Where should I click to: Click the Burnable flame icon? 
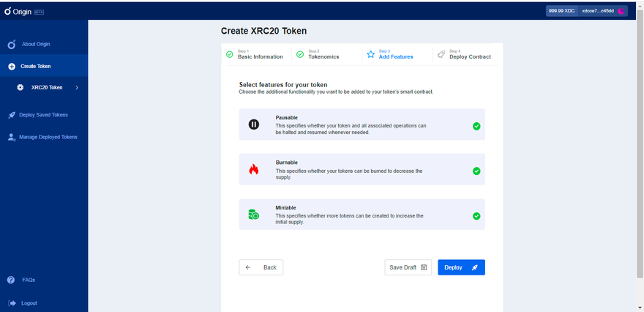click(x=253, y=169)
